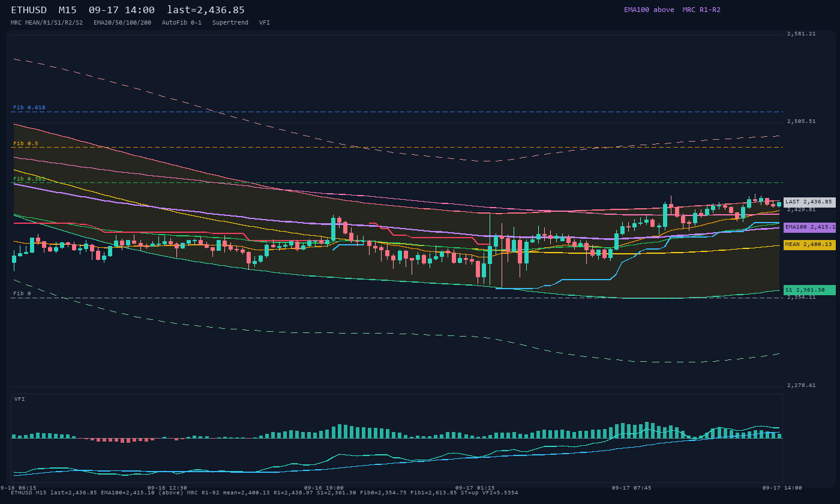
Task: Click the purple EMA100 above status label
Action: [649, 10]
